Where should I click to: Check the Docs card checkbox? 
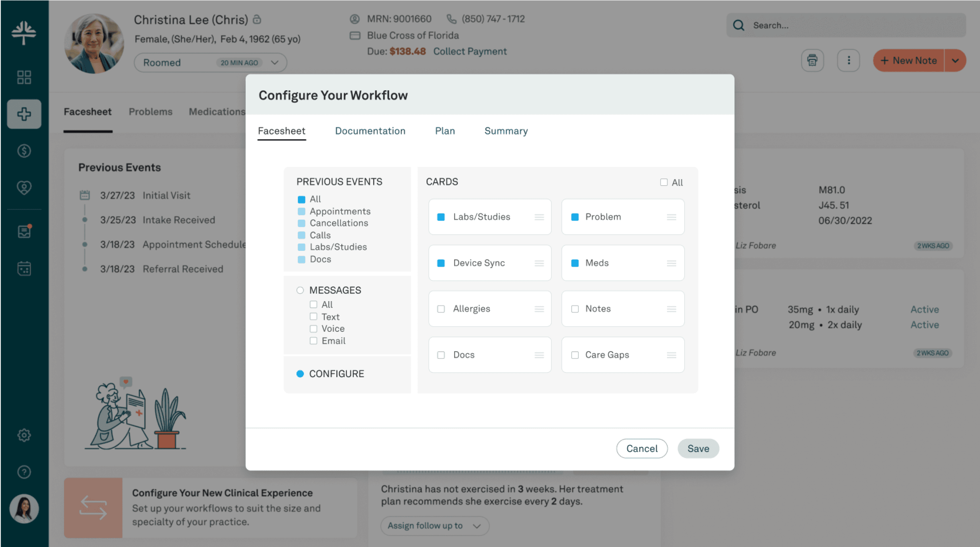coord(441,355)
